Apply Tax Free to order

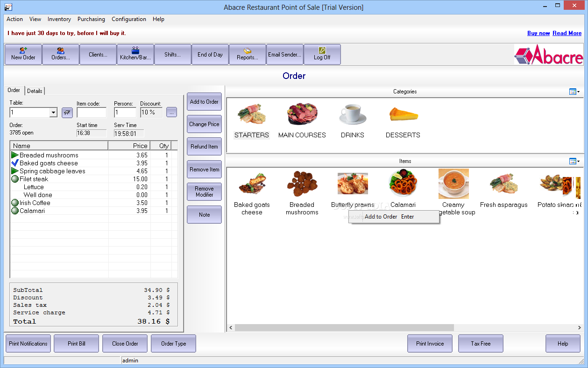click(481, 344)
